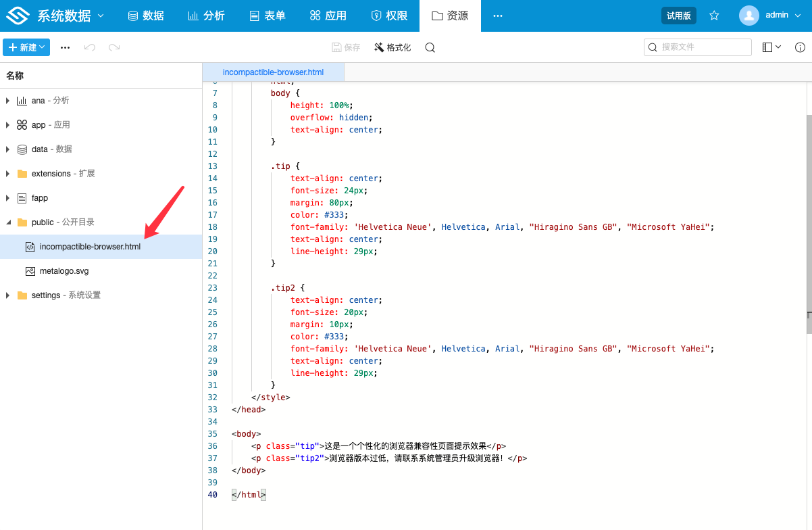
Task: Toggle the favorite star icon in the top bar
Action: (714, 15)
